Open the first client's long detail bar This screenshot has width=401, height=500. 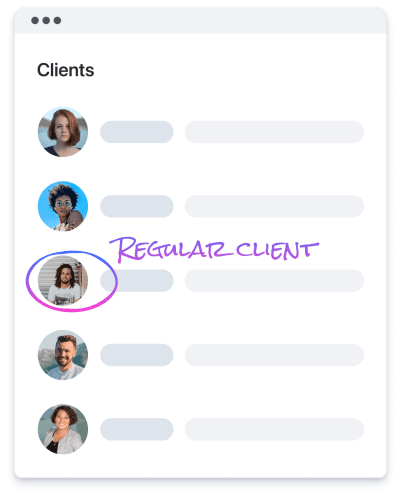tap(274, 132)
